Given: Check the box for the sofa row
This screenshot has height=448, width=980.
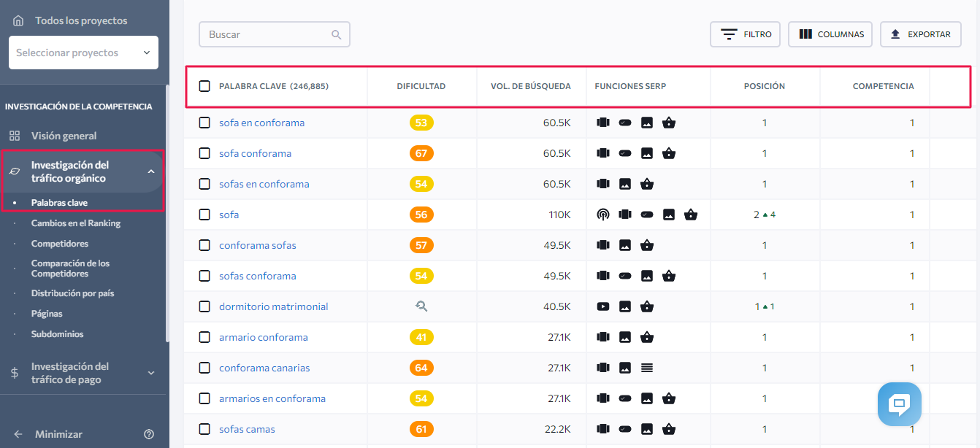Looking at the screenshot, I should 204,215.
